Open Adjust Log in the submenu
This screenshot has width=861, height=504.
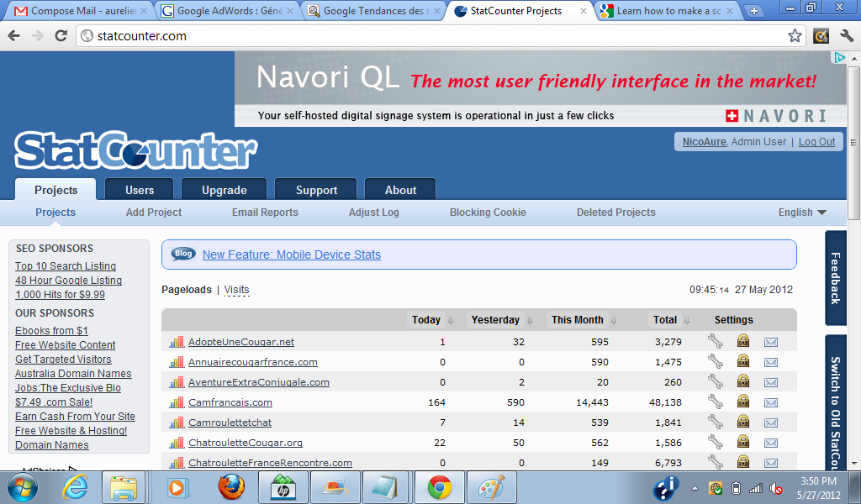374,213
